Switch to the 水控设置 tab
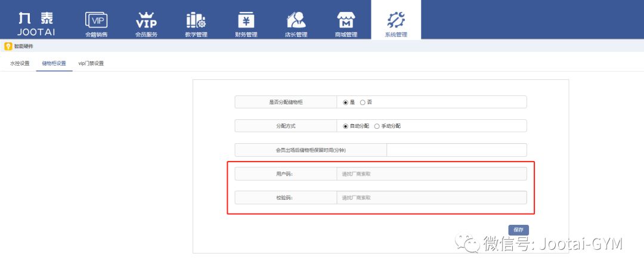Viewport: 644px width, 272px height. tap(20, 63)
